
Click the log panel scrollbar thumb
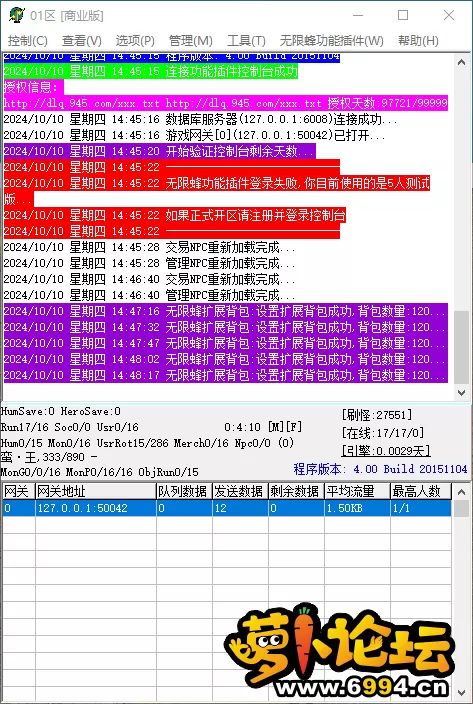click(x=461, y=348)
